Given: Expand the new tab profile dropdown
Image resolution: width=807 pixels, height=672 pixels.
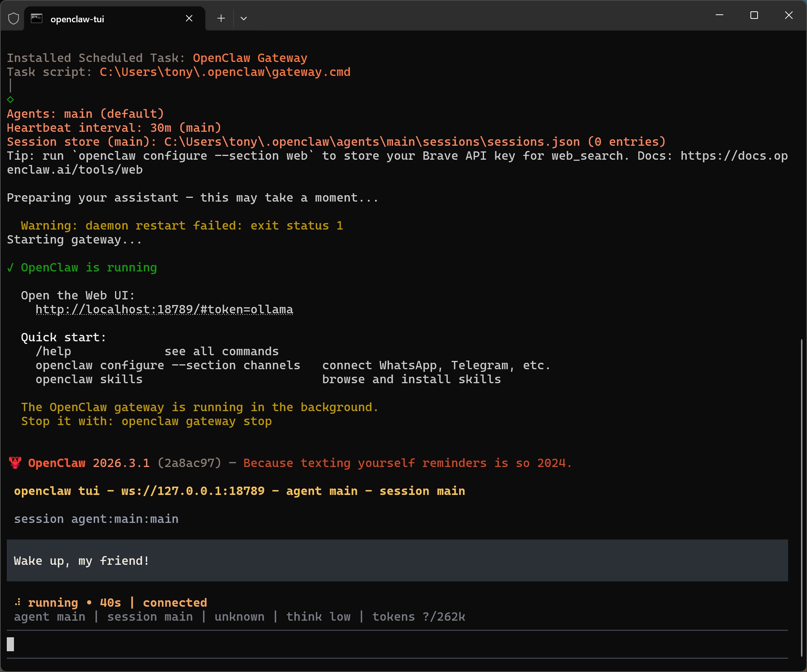Looking at the screenshot, I should coord(244,18).
